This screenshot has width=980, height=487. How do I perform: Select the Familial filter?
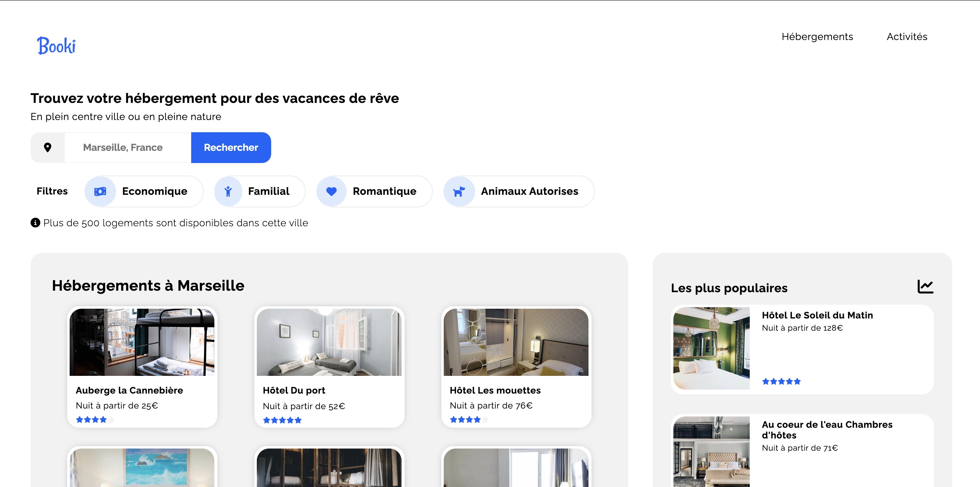[260, 191]
